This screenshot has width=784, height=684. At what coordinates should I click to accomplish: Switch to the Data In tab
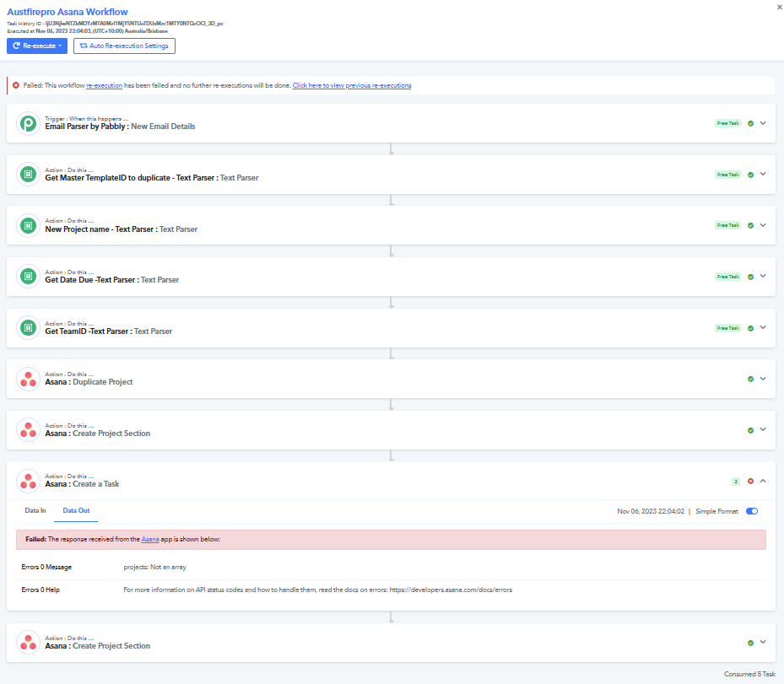pyautogui.click(x=35, y=510)
